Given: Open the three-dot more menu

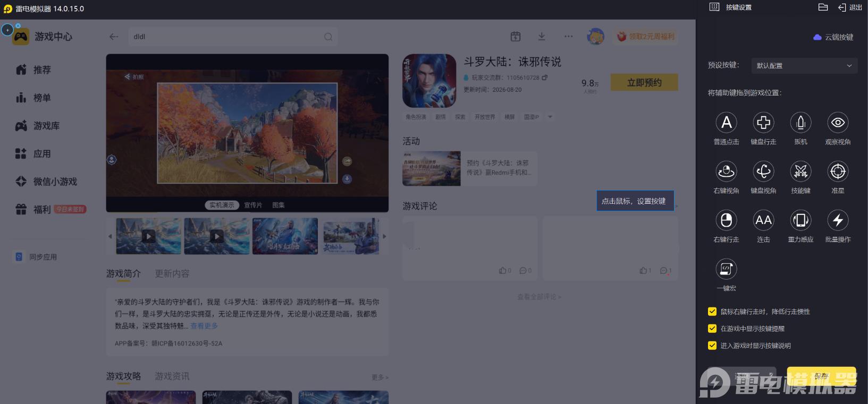Looking at the screenshot, I should [x=569, y=37].
